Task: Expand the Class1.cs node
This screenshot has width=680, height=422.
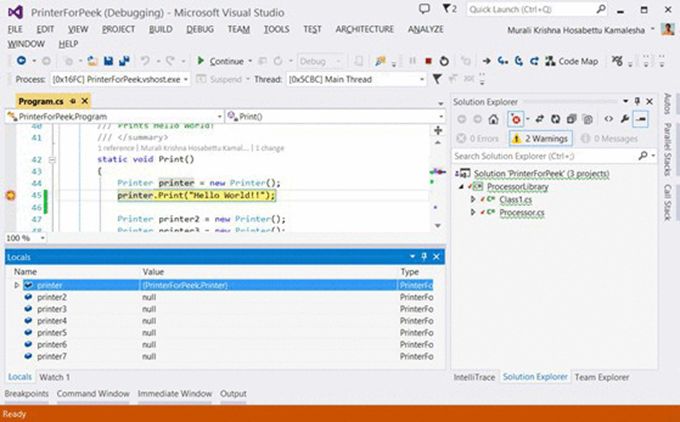Action: [x=473, y=200]
